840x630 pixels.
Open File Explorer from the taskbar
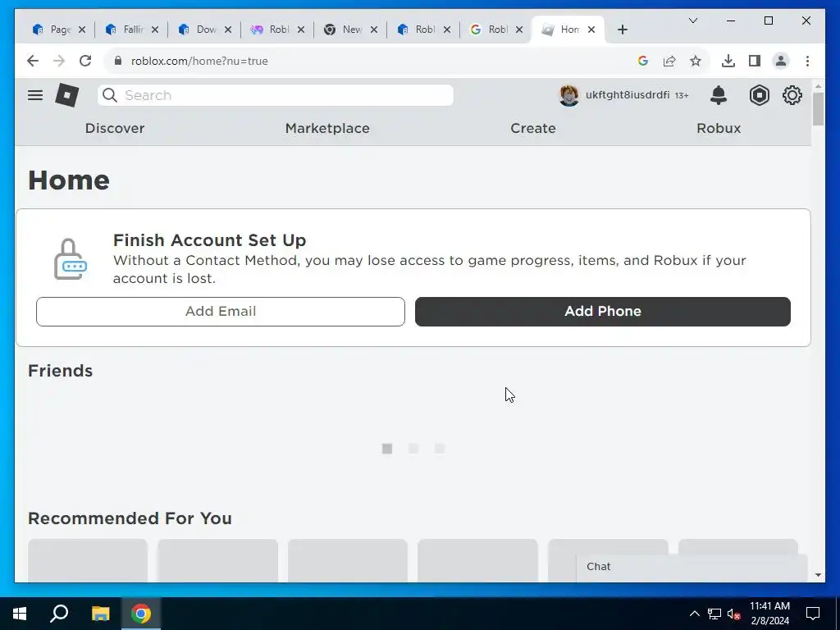[x=100, y=614]
